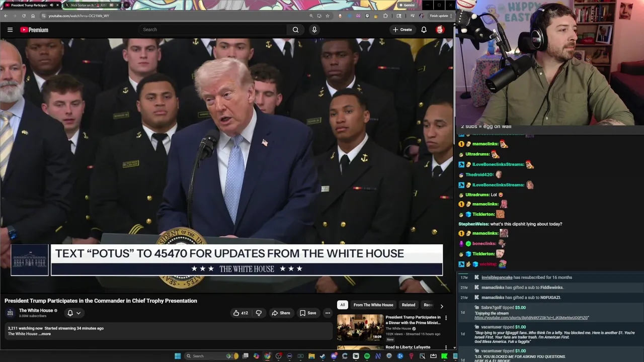Bookmark this page with the star
Viewport: 644px width, 362px height.
pos(328,16)
